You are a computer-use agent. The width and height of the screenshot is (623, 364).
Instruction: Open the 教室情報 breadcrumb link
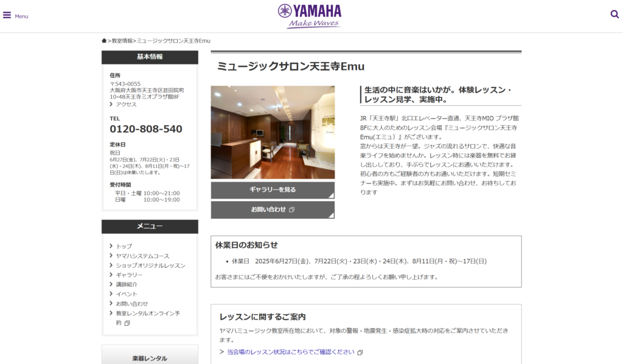122,41
